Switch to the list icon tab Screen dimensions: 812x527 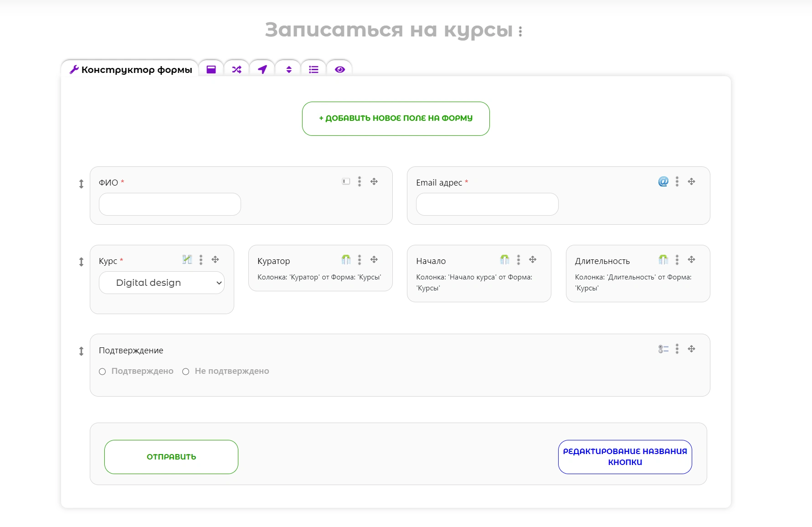coord(313,69)
